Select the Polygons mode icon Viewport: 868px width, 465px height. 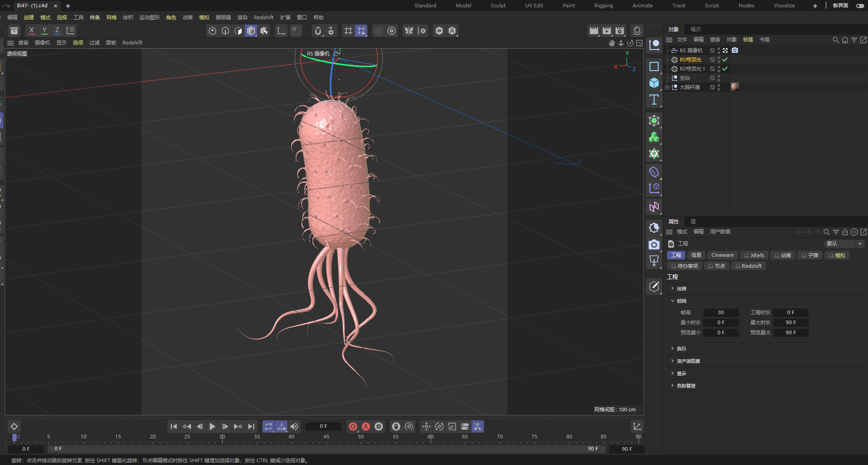point(238,31)
